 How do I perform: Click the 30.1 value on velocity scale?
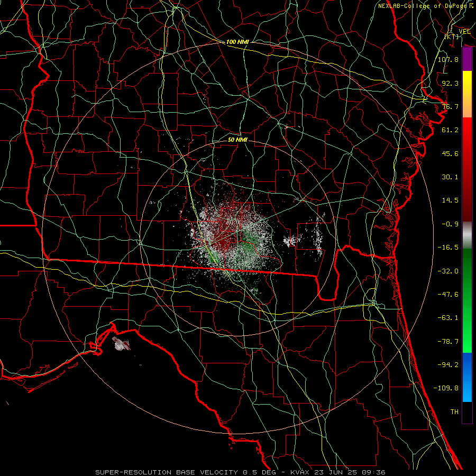(450, 177)
